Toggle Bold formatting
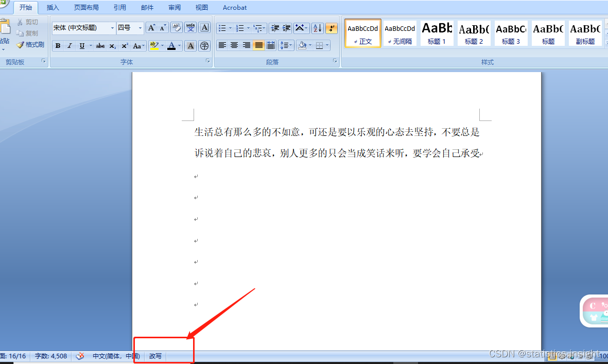The height and width of the screenshot is (364, 608). pos(58,46)
